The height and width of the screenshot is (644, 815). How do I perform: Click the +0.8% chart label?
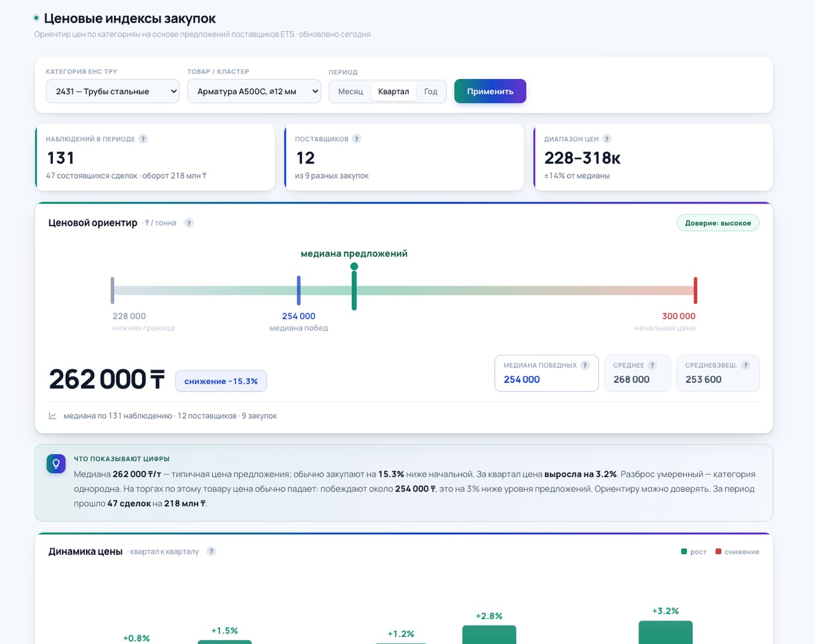[136, 638]
